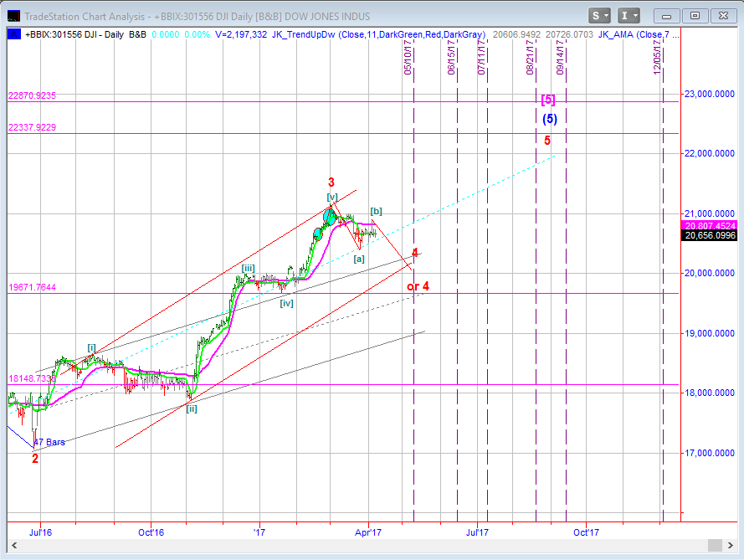Select the [v] subwave label

point(332,197)
